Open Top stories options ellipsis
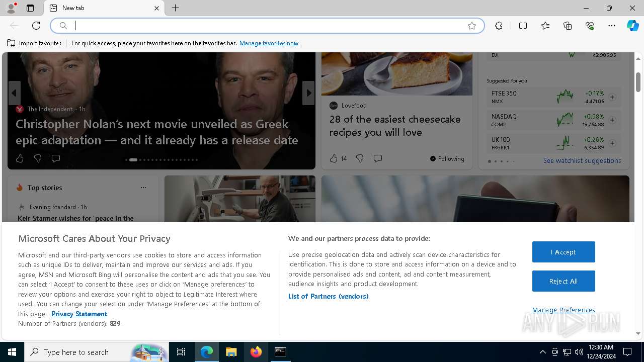The image size is (644, 362). [x=143, y=188]
